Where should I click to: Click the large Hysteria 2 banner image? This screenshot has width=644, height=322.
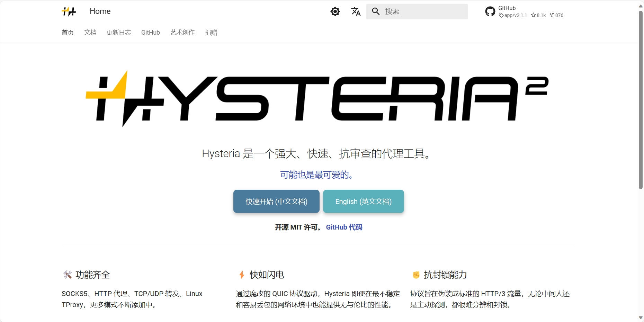pos(317,99)
